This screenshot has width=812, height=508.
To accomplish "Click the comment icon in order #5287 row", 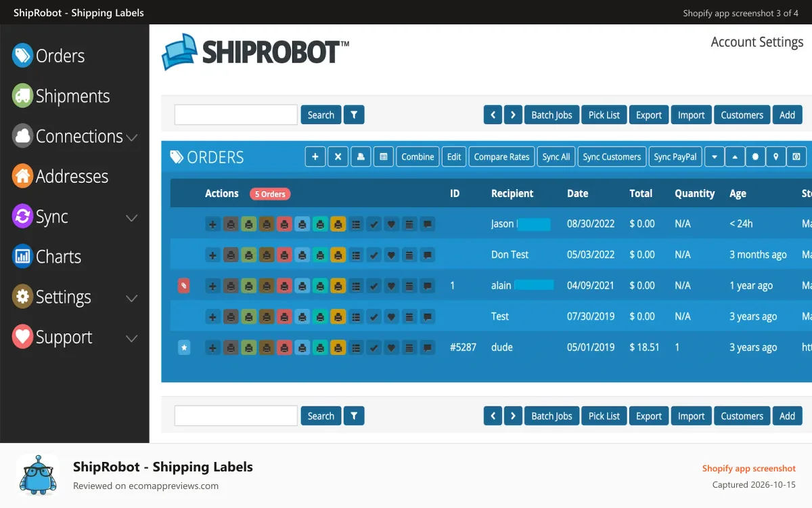I will point(427,347).
